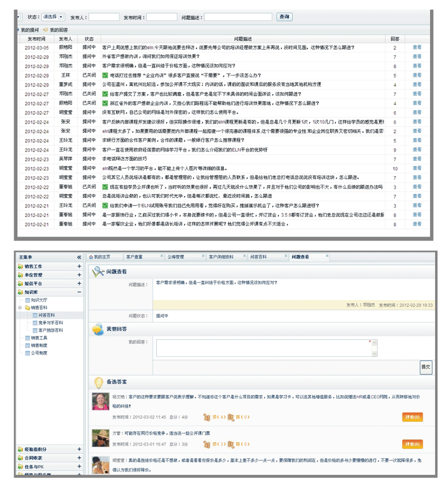Open the 状态 请选择 dropdown
Viewport: 448px width, 496px height.
[x=61, y=17]
